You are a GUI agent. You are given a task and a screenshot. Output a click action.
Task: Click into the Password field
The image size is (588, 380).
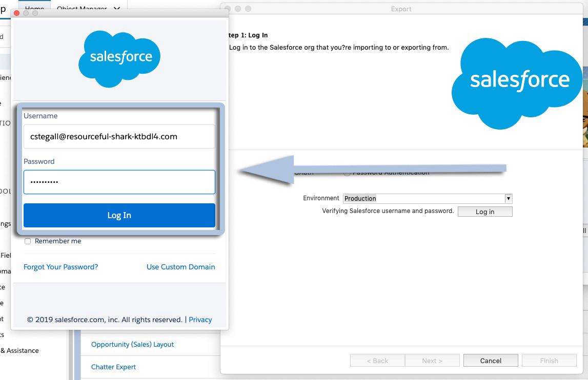click(119, 182)
